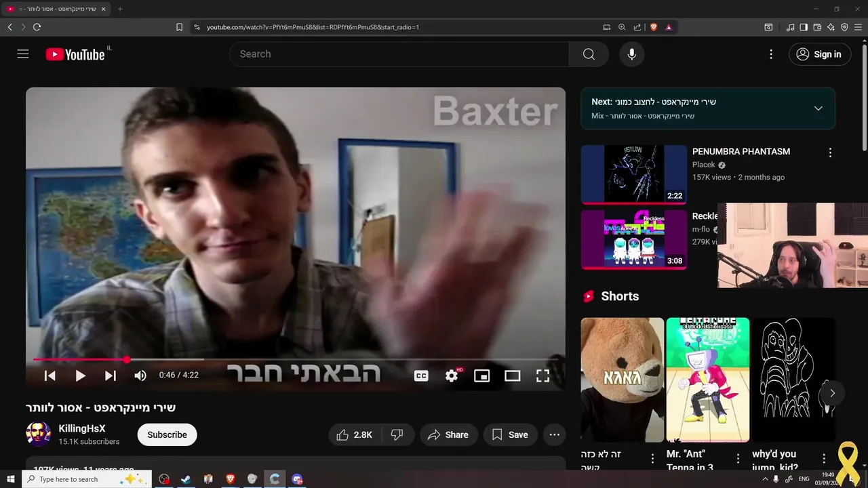
Task: Play the paused video
Action: pos(80,375)
